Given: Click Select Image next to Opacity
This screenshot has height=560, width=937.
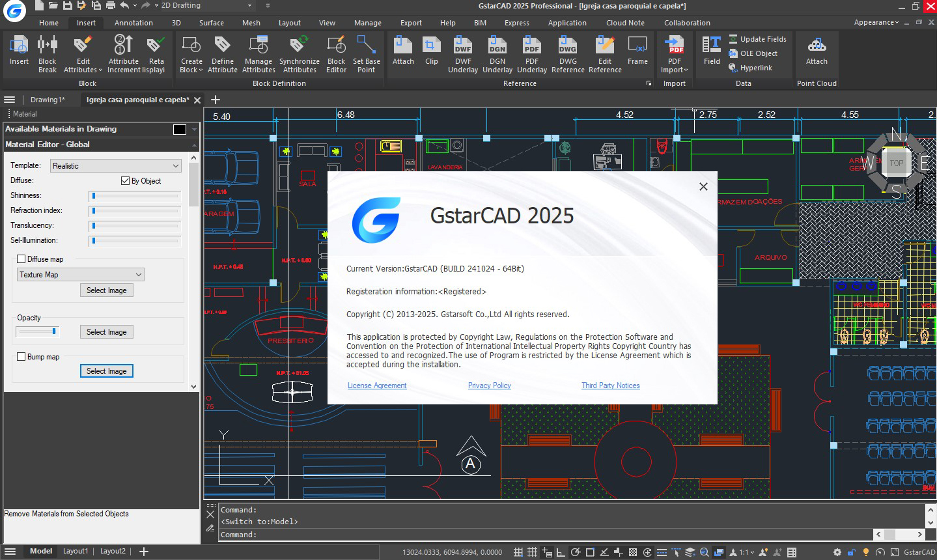Looking at the screenshot, I should pyautogui.click(x=107, y=332).
